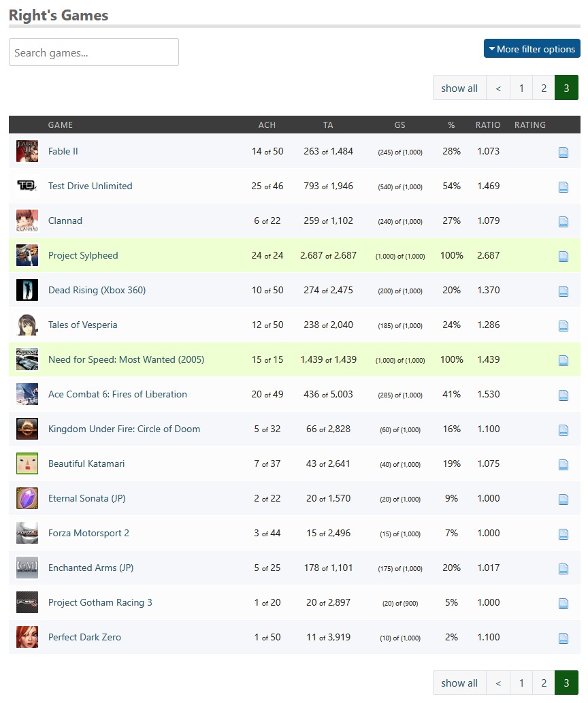This screenshot has height=703, width=588.
Task: Go to page 1 in top pagination
Action: [x=521, y=88]
